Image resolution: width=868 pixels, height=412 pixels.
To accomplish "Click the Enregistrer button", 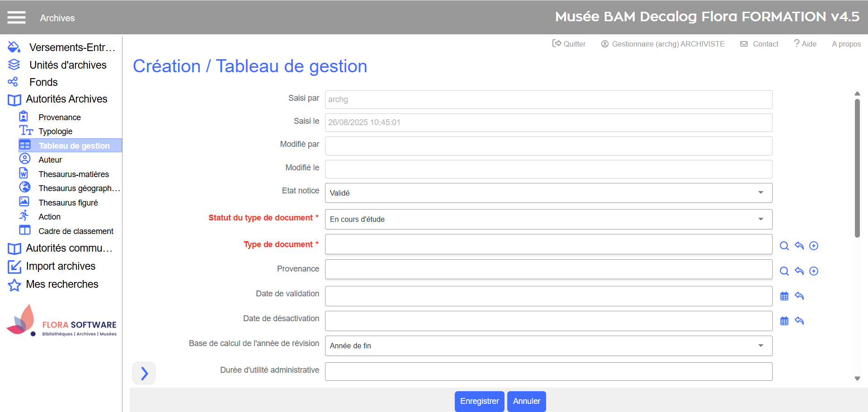I will pos(479,401).
